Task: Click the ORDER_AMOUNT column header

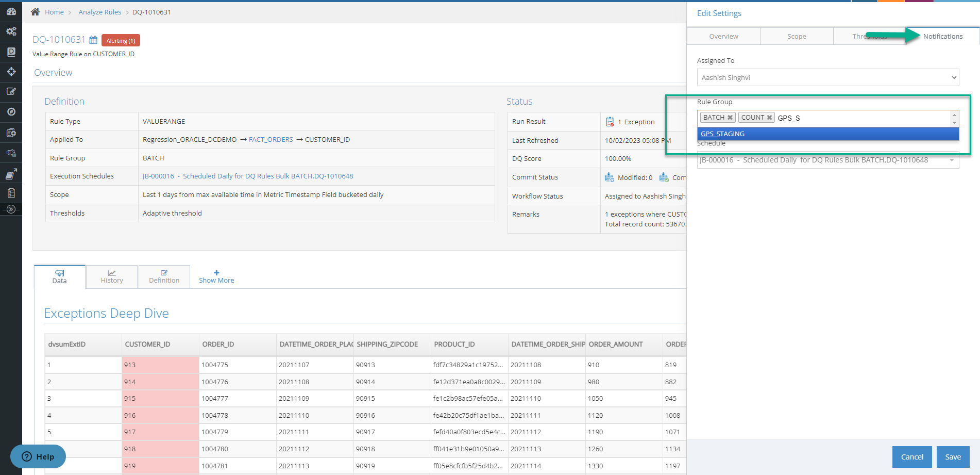Action: click(x=624, y=345)
